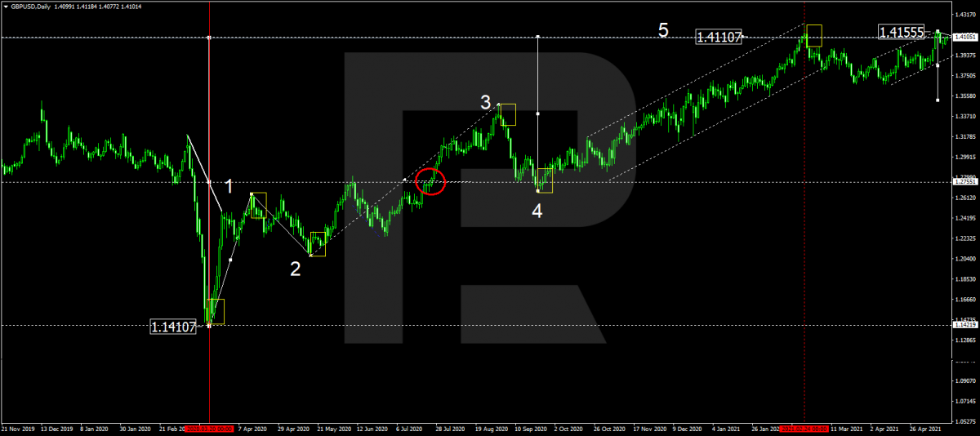Click the wave label 5
The width and height of the screenshot is (980, 436).
[663, 31]
